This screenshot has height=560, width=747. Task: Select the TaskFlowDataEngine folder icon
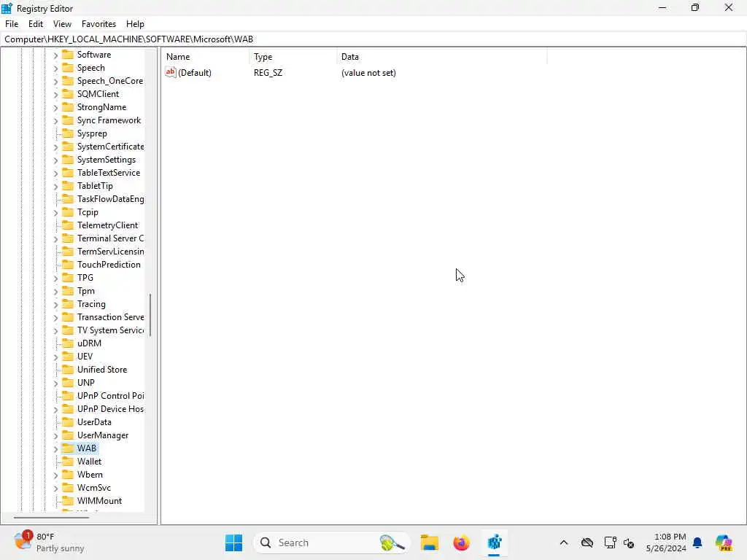(x=68, y=199)
